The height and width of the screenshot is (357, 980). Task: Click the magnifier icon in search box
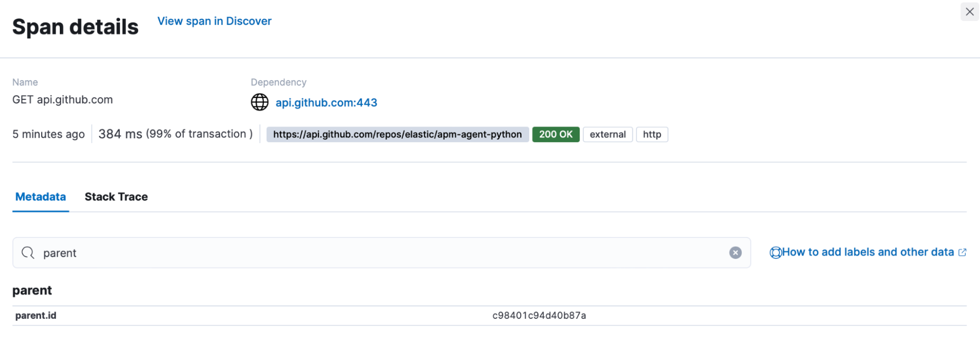click(28, 253)
